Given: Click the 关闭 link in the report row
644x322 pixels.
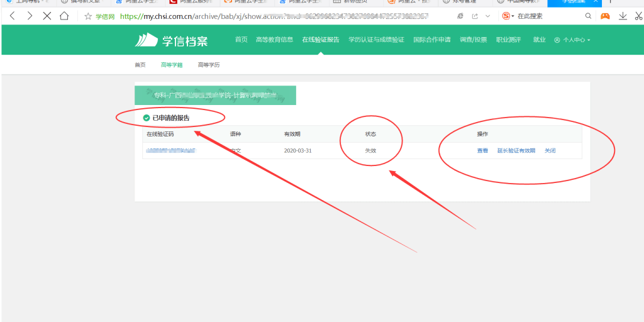Looking at the screenshot, I should (550, 151).
